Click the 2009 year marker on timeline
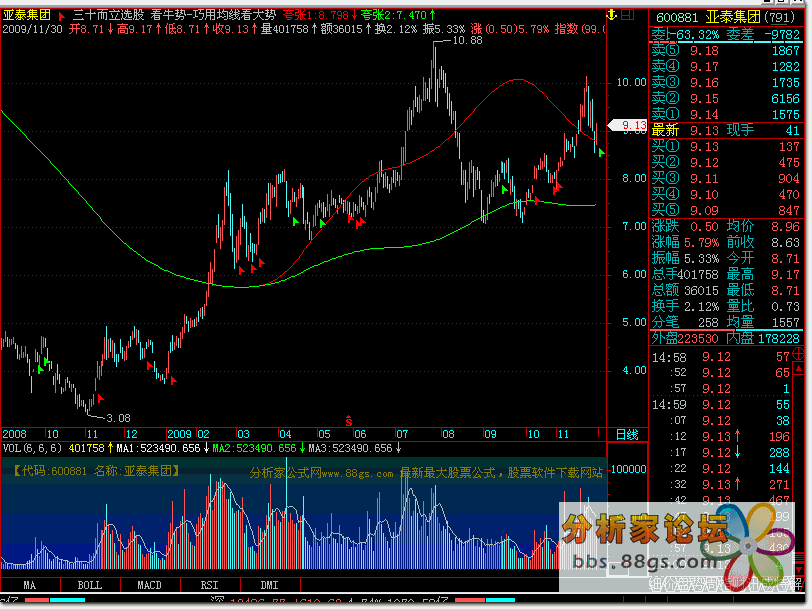Image resolution: width=812 pixels, height=609 pixels. (179, 434)
